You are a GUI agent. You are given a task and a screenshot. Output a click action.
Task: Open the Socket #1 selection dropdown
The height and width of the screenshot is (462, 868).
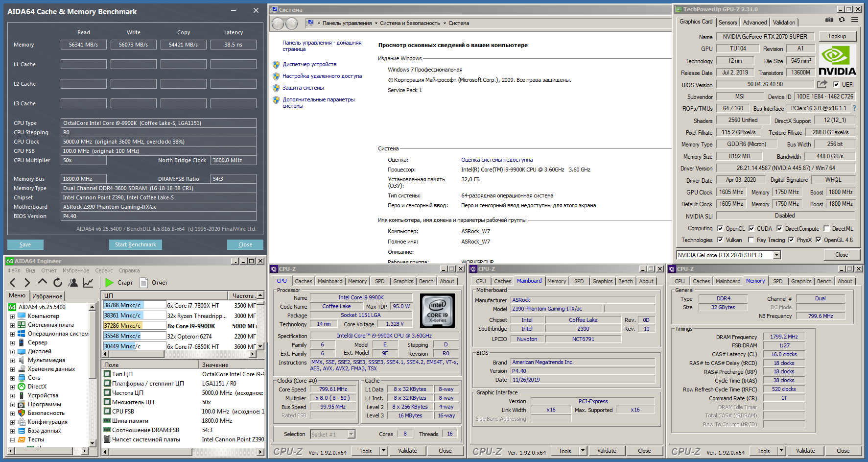click(351, 434)
